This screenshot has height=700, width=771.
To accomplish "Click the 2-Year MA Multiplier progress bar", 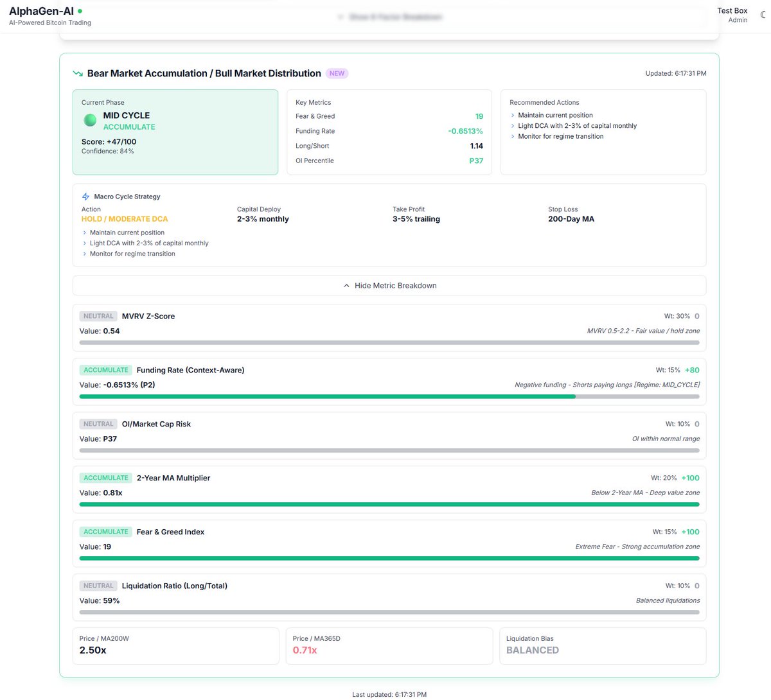I will (389, 505).
